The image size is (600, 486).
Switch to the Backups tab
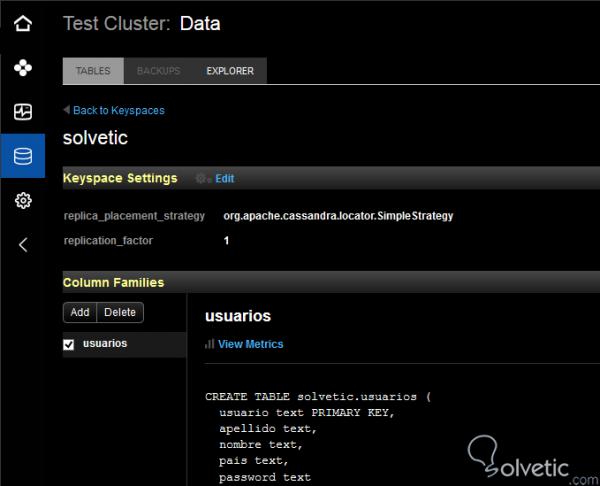[158, 71]
